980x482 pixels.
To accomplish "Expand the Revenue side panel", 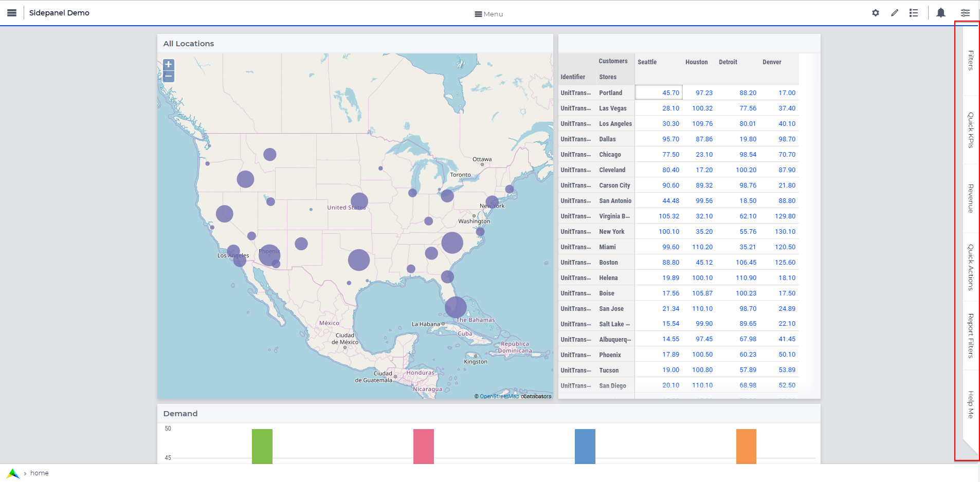I will [970, 198].
